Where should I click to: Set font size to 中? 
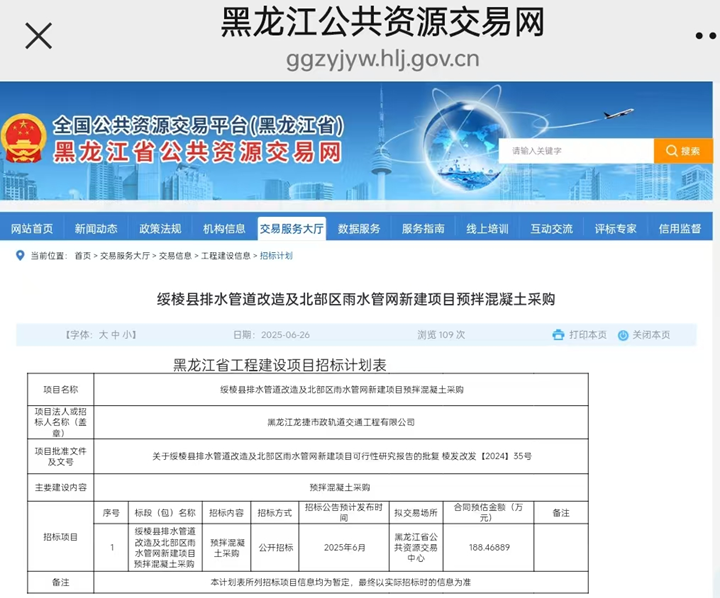[x=115, y=335]
